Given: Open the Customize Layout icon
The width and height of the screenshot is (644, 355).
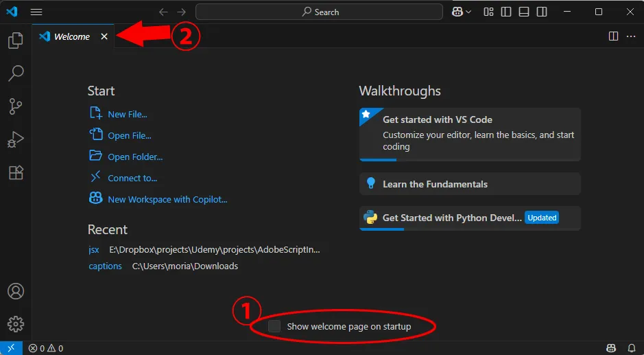Looking at the screenshot, I should click(488, 12).
